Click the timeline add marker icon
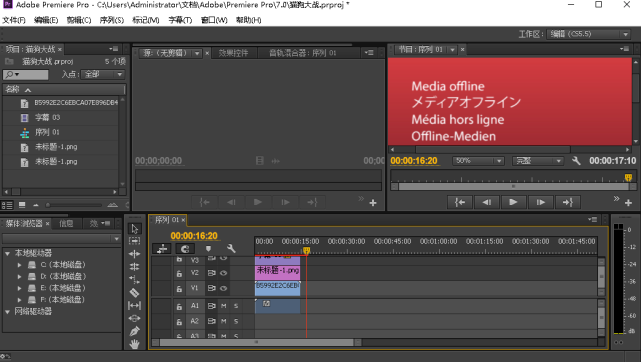Image resolution: width=641 pixels, height=362 pixels. point(208,248)
